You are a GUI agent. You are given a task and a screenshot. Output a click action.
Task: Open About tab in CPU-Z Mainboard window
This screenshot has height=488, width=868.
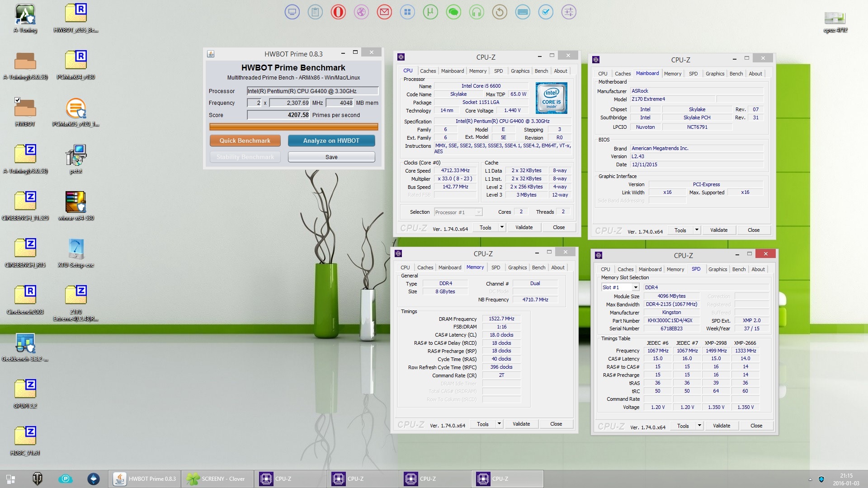coord(755,74)
